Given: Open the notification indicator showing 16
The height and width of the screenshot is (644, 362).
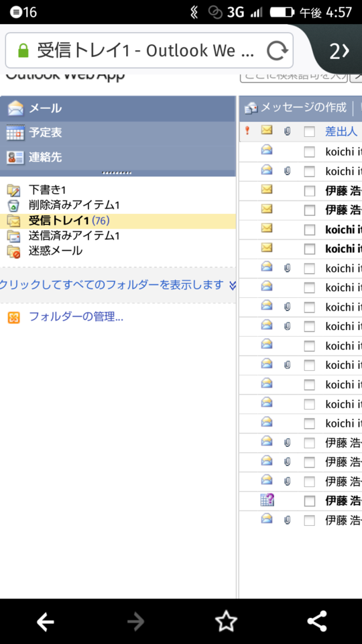Looking at the screenshot, I should [23, 12].
